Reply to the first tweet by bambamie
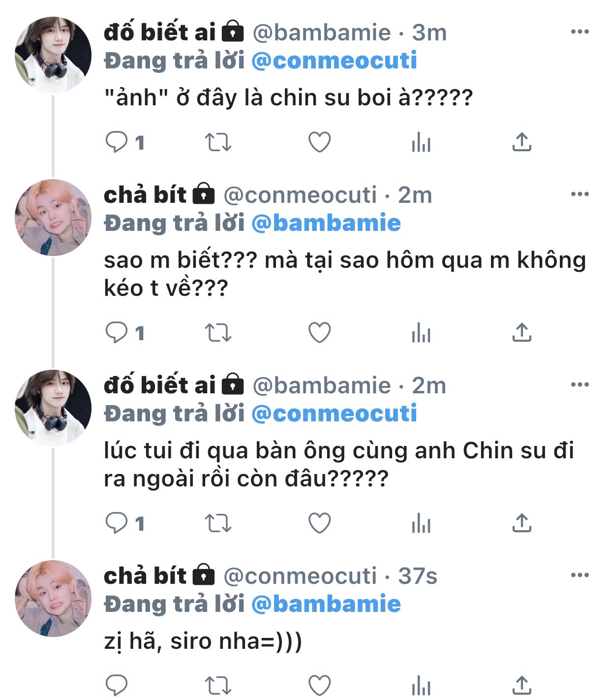The width and height of the screenshot is (611, 700). pos(117,142)
